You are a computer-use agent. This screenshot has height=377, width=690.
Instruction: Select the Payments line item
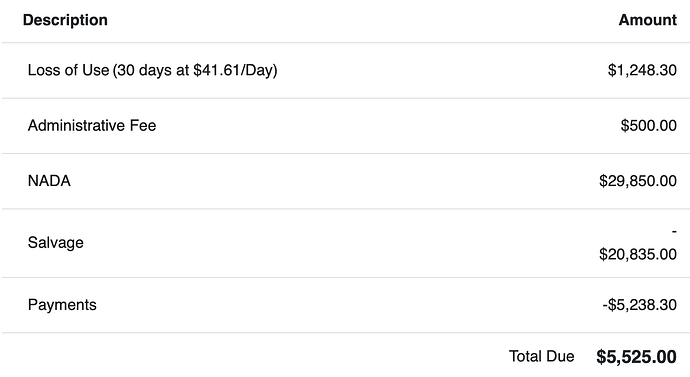[62, 305]
